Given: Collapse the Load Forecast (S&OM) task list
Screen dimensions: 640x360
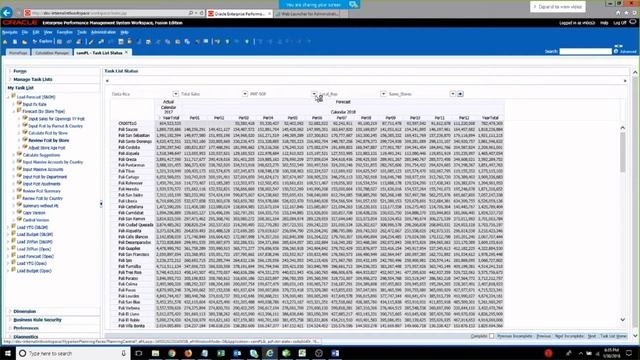Looking at the screenshot, I should 8,97.
